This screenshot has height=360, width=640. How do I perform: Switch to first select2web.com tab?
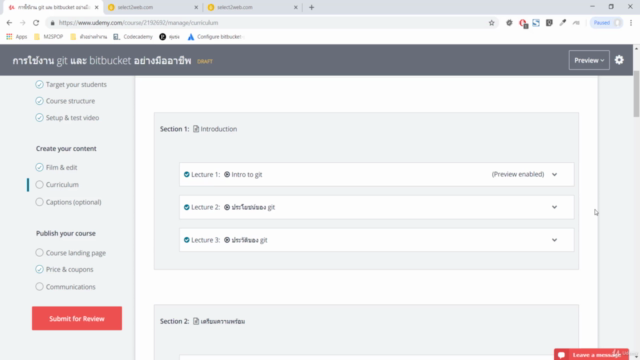(152, 7)
